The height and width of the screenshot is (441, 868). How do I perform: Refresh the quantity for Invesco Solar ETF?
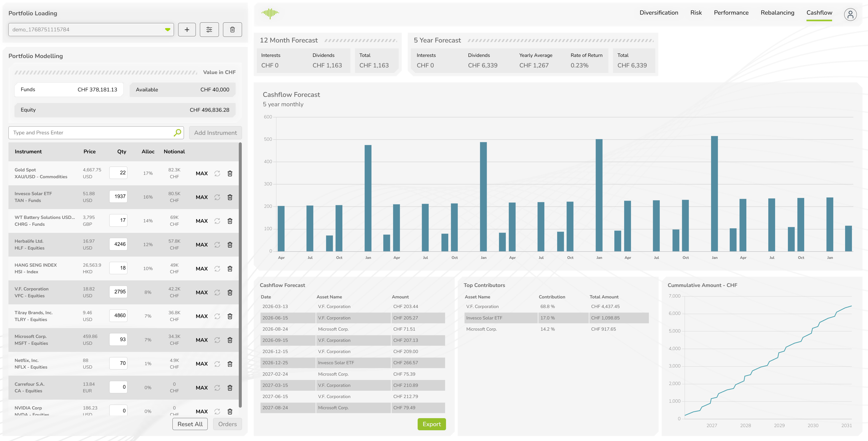[217, 197]
